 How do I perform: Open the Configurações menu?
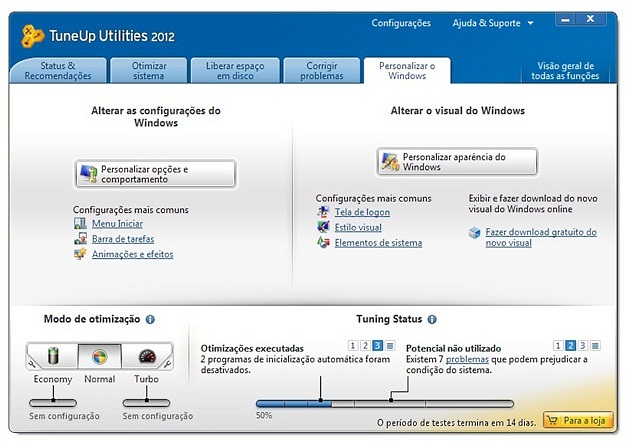tap(401, 23)
